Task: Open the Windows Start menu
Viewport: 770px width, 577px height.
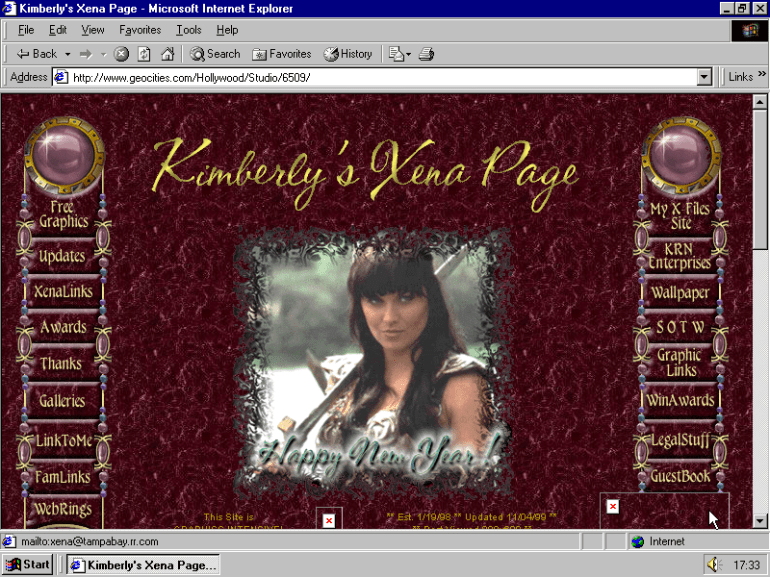Action: (28, 565)
